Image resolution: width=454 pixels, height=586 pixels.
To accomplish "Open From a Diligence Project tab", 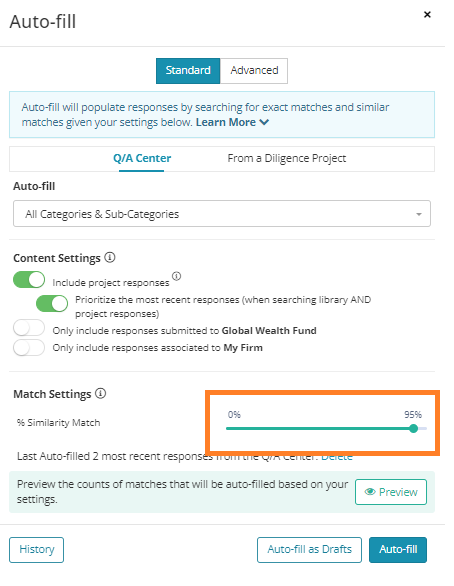I will pos(287,158).
